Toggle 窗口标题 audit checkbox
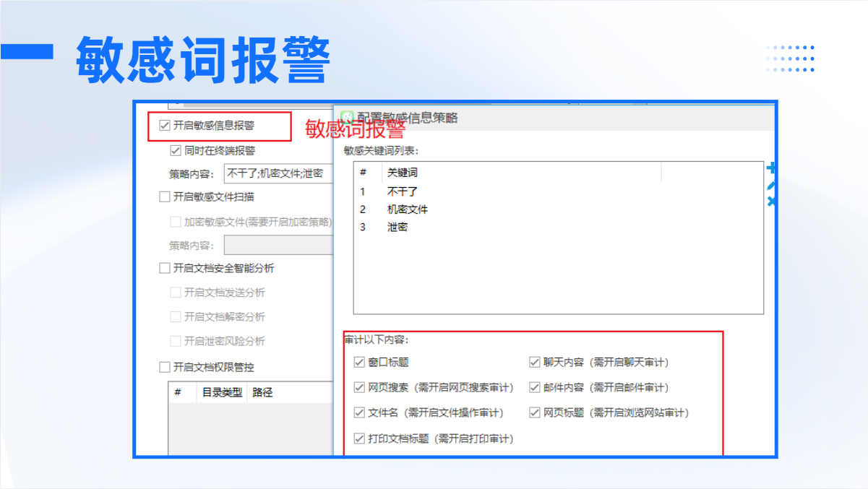 359,363
